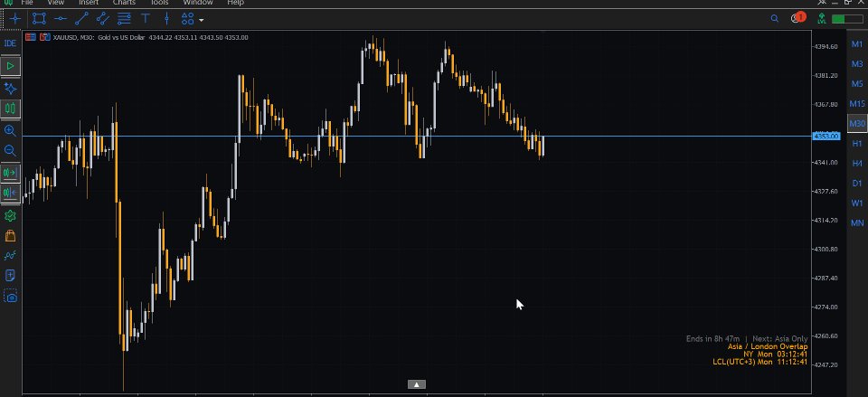The width and height of the screenshot is (868, 397).
Task: Open the Window menu
Action: point(198,3)
